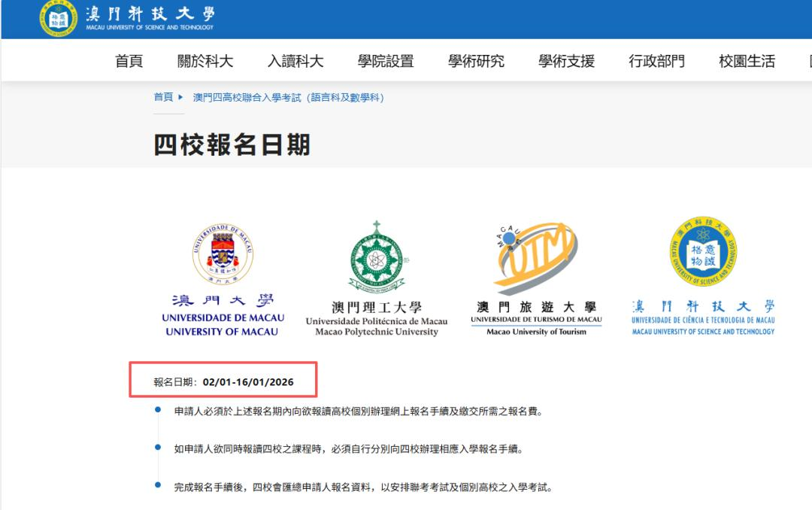Click the 報名日期 02/01-16/01/2026 highlighted text
The width and height of the screenshot is (812, 510).
pos(223,382)
